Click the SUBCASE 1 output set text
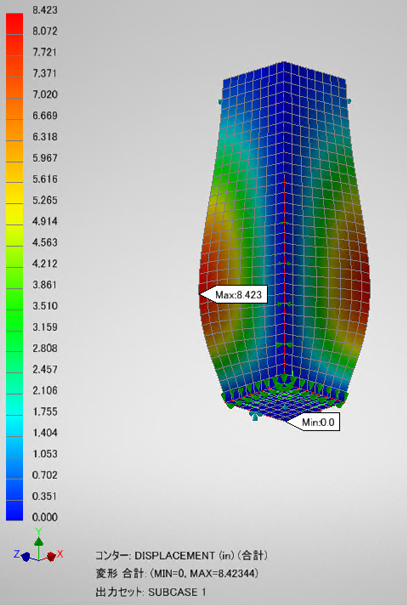407x605 pixels. 177,592
